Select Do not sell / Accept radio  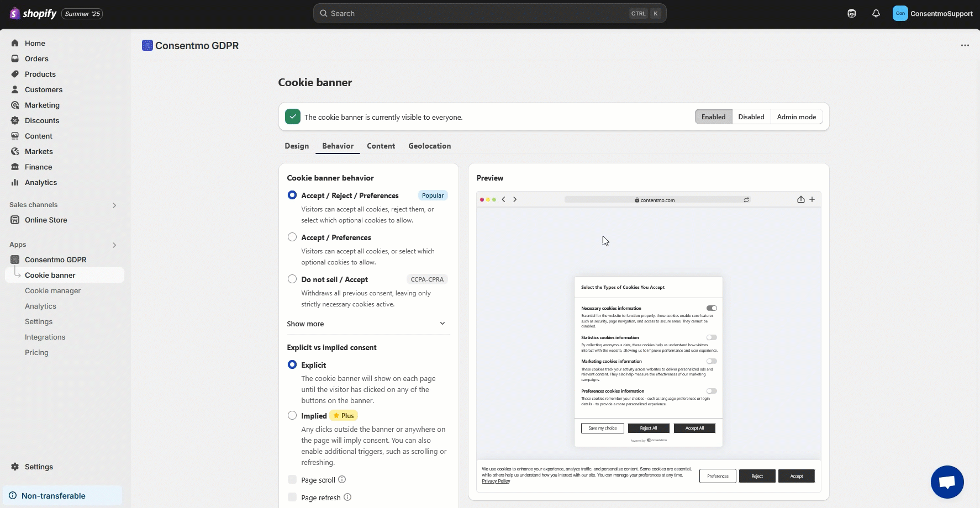(x=292, y=279)
